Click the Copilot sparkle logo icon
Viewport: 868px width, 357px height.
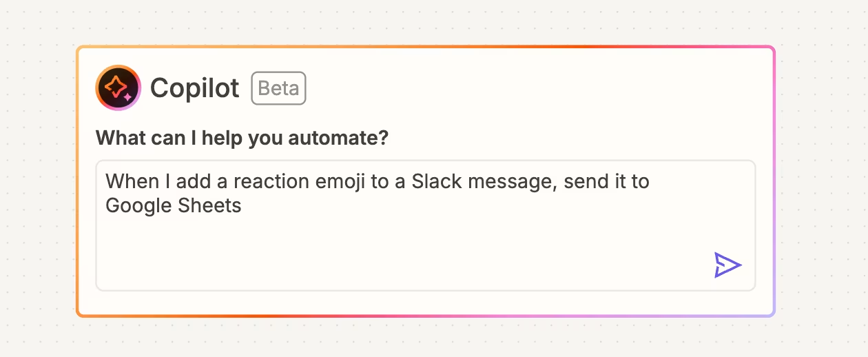click(x=118, y=88)
